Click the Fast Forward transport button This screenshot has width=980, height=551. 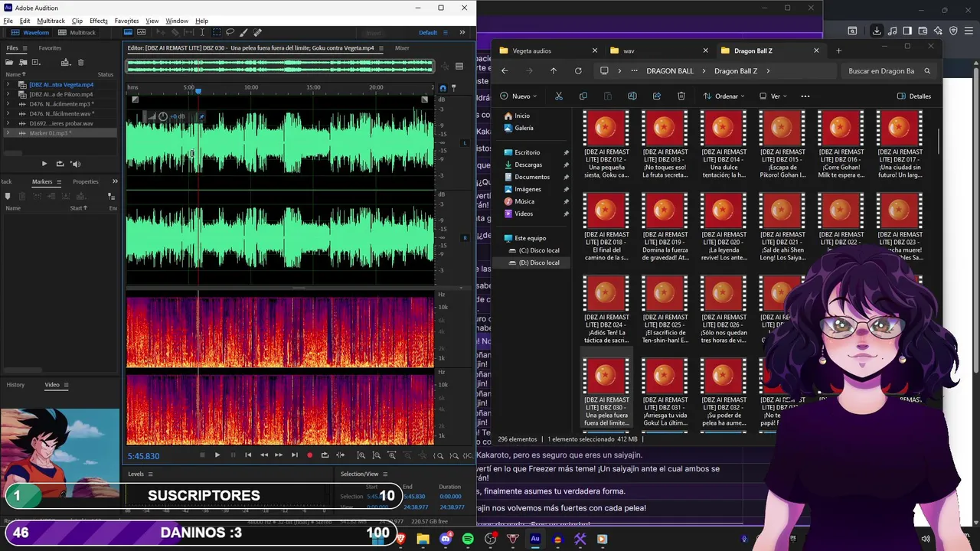tap(279, 455)
